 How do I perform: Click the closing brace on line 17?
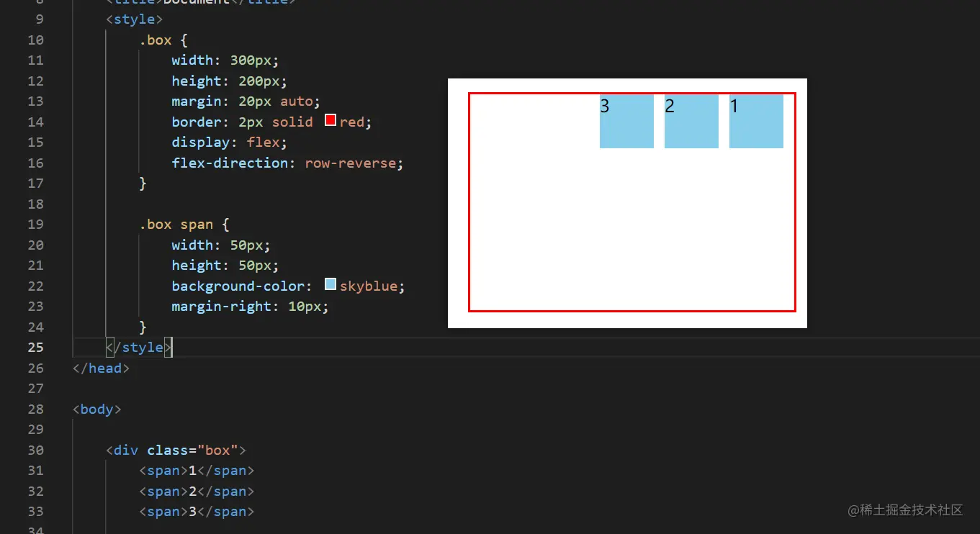point(143,184)
